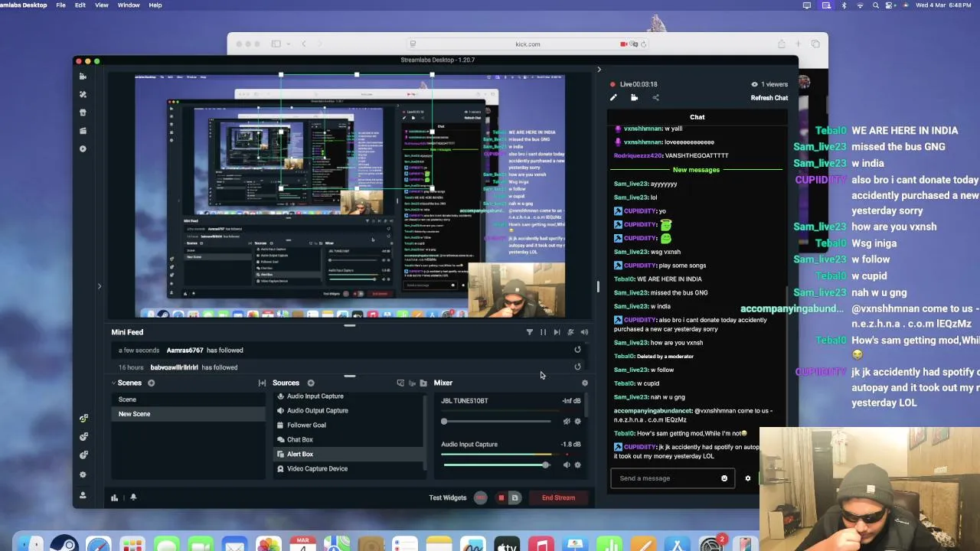Image resolution: width=980 pixels, height=551 pixels.
Task: Click the round REC record button
Action: [x=481, y=497]
